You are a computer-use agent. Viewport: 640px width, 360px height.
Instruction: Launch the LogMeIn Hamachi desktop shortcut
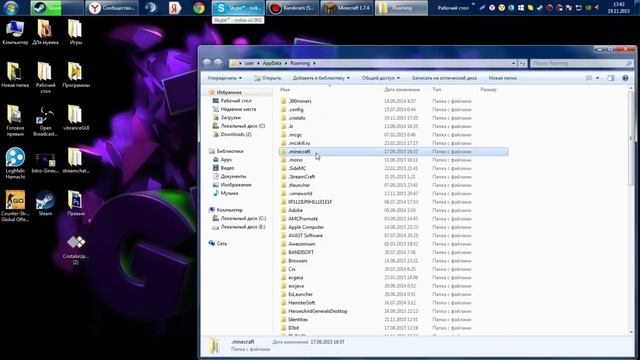click(15, 163)
